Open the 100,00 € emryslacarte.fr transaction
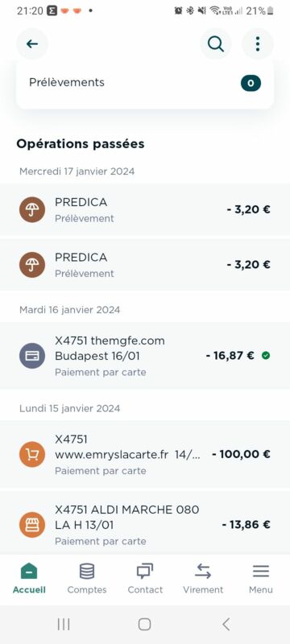 pos(145,454)
